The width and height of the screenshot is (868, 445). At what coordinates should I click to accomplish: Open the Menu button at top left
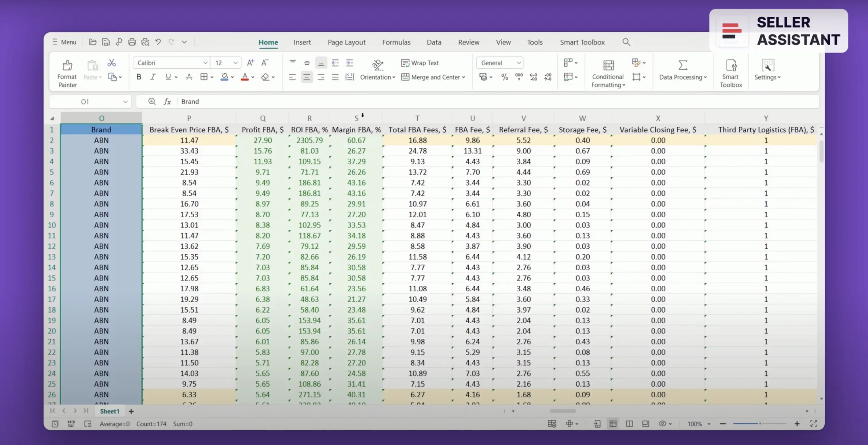click(x=64, y=42)
